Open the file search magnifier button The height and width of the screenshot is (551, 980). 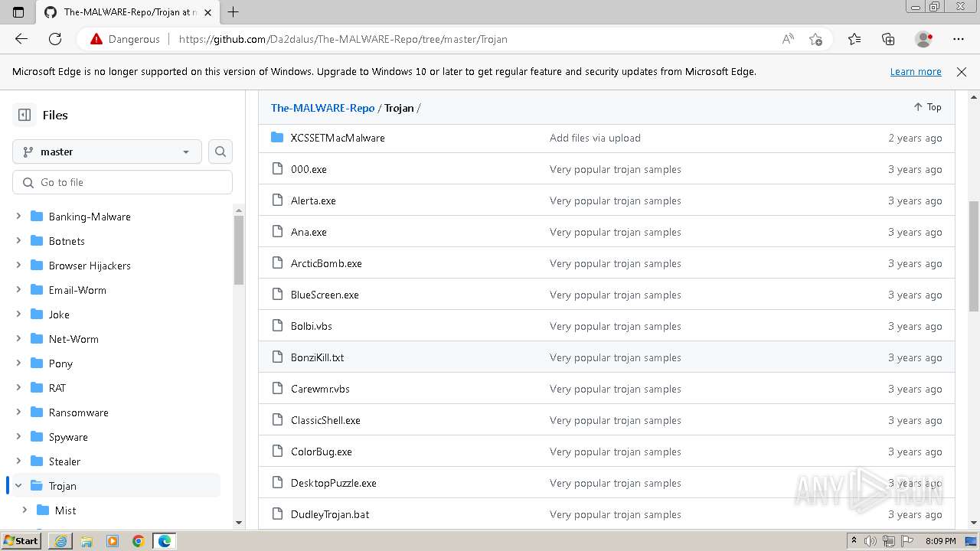[x=220, y=152]
